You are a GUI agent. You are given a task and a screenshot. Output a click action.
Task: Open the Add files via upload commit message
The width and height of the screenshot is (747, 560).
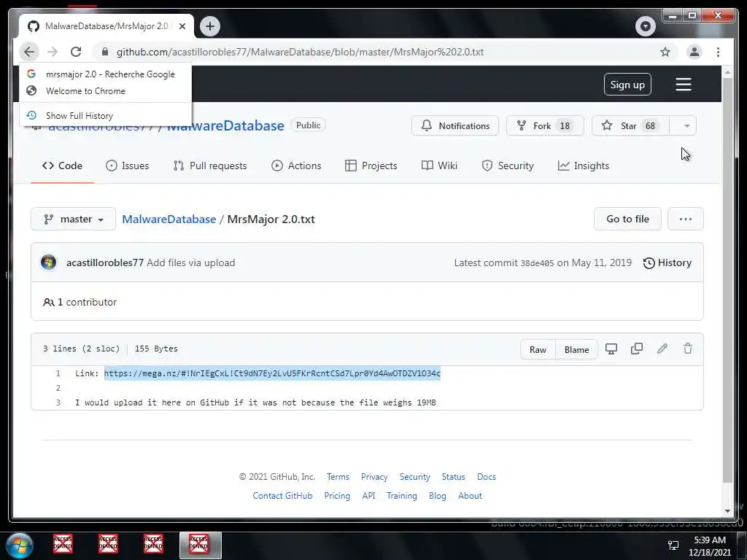[x=190, y=262]
